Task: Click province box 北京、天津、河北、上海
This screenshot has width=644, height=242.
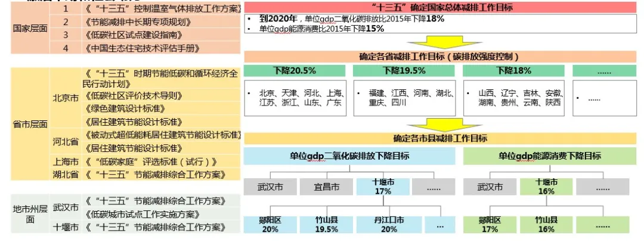Action: 295,98
